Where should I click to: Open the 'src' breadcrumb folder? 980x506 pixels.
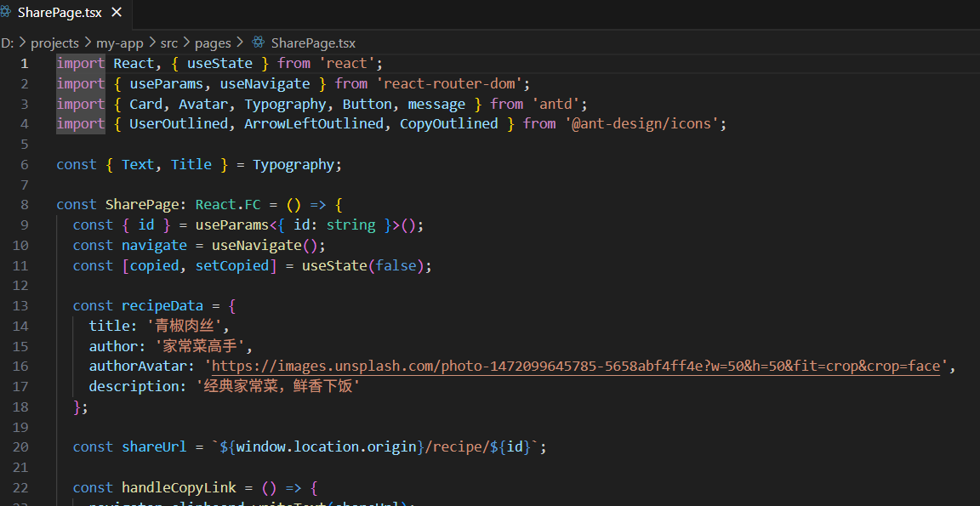(x=168, y=43)
